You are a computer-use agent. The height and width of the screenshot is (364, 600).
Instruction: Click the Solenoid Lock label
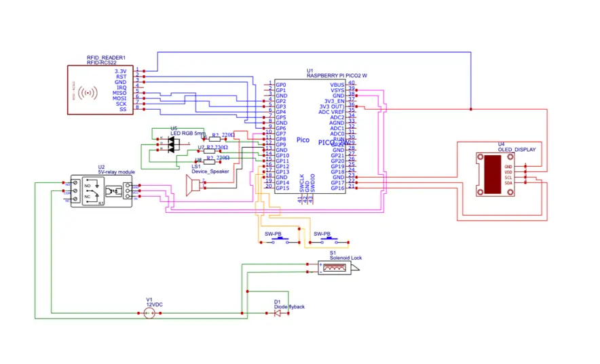click(346, 258)
